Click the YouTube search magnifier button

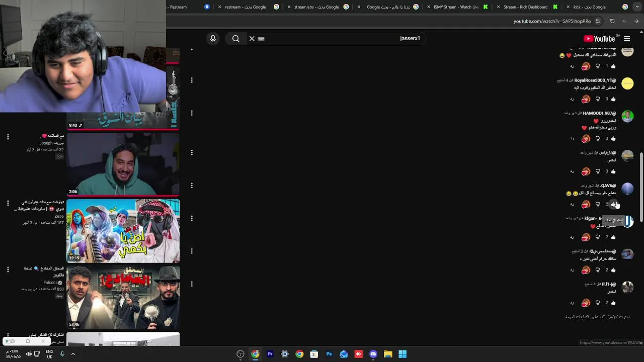click(235, 39)
